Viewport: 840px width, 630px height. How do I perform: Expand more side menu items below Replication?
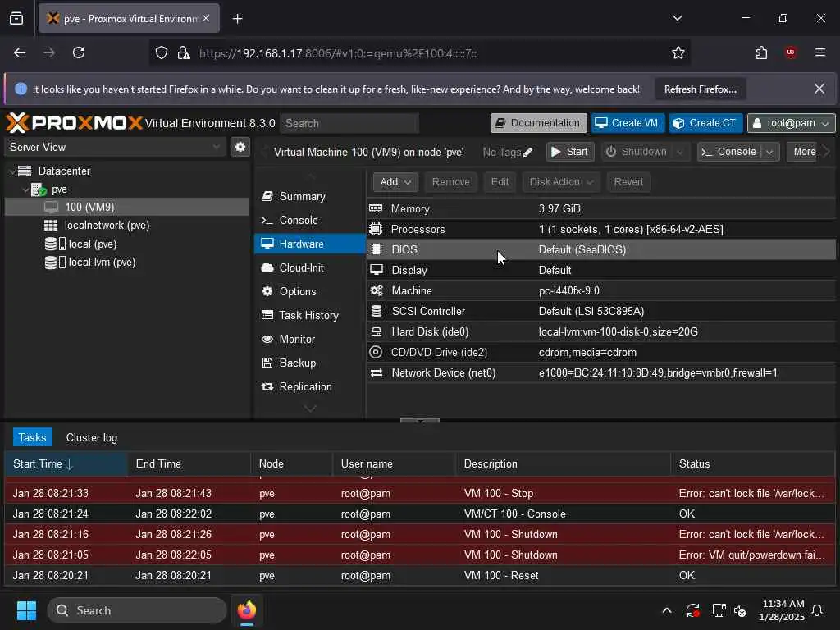pyautogui.click(x=310, y=409)
